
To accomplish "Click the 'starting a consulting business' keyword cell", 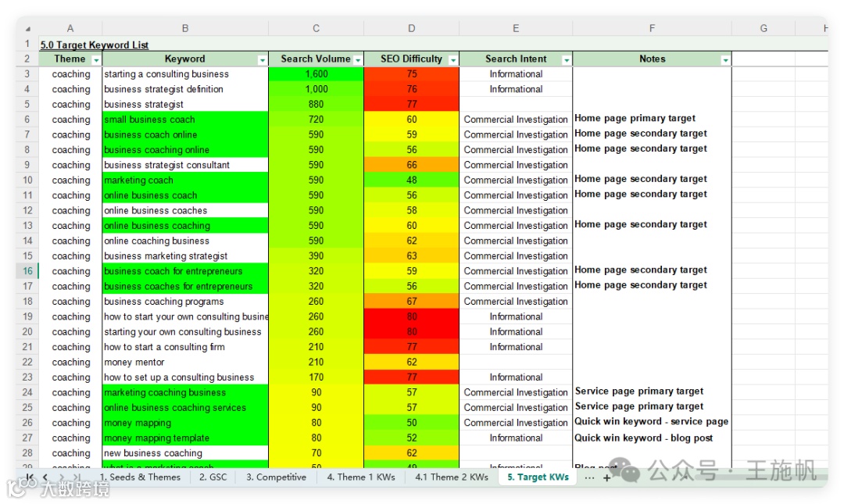I will click(x=185, y=74).
